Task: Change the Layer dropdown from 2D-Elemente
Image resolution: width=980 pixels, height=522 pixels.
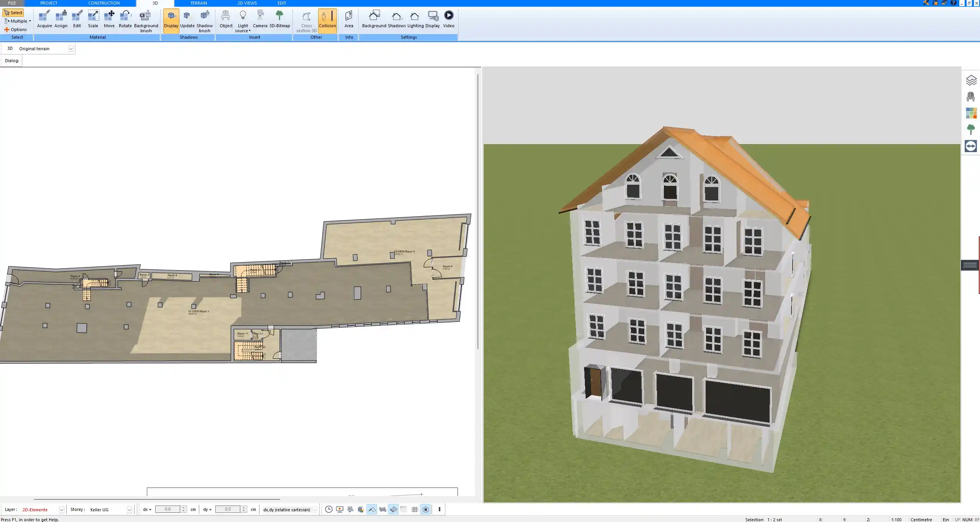Action: [61, 509]
